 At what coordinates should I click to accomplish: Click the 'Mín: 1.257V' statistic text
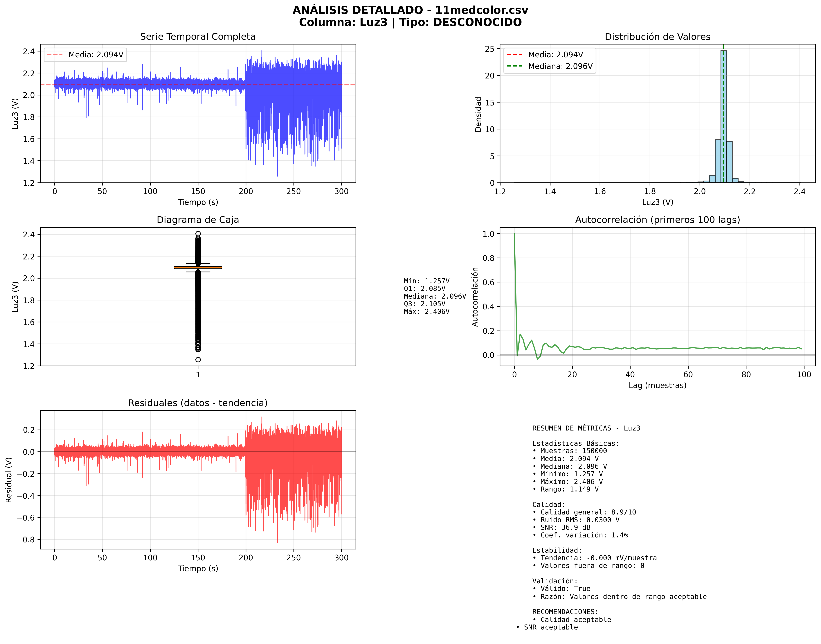(x=426, y=281)
